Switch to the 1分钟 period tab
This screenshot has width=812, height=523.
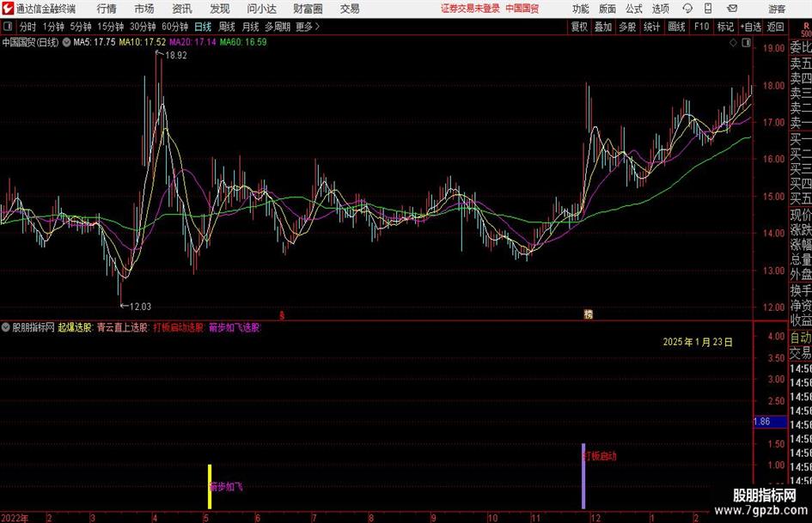click(53, 27)
